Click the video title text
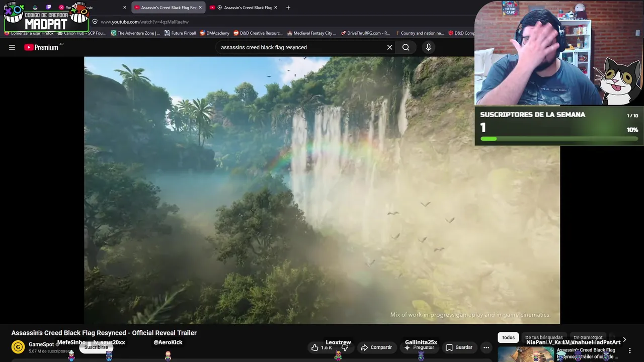This screenshot has height=362, width=644. pyautogui.click(x=104, y=333)
